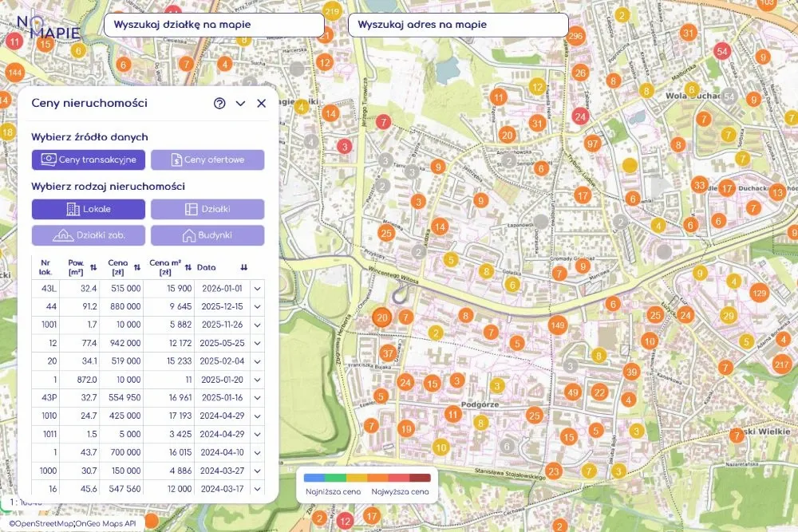Click the blue lowest-price legend swatch
Screen dimensions: 798x532
(314, 478)
